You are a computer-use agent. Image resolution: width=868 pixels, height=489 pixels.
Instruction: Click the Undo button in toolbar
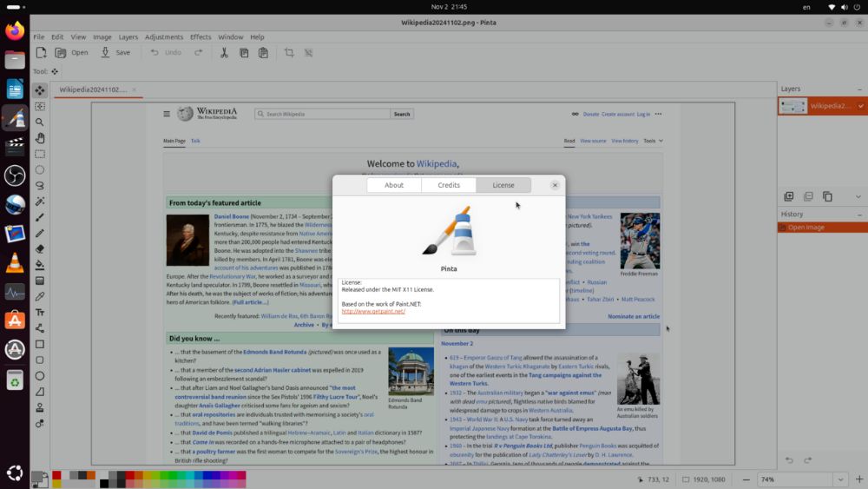coord(166,53)
